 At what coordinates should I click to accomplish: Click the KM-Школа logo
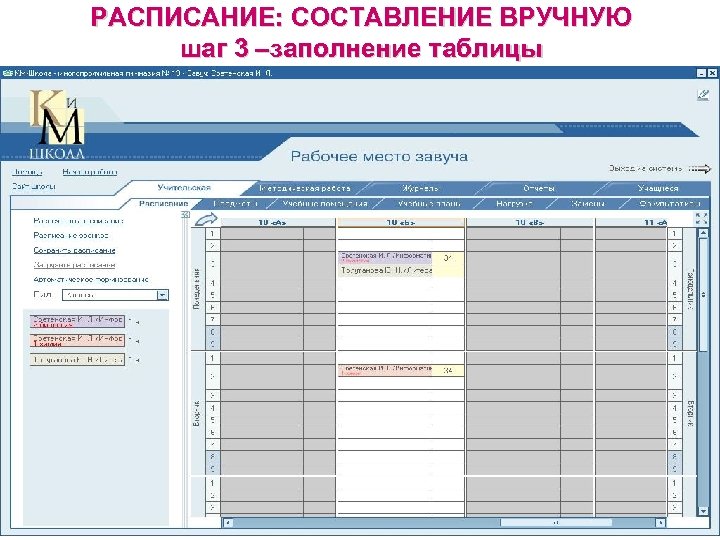[x=57, y=124]
